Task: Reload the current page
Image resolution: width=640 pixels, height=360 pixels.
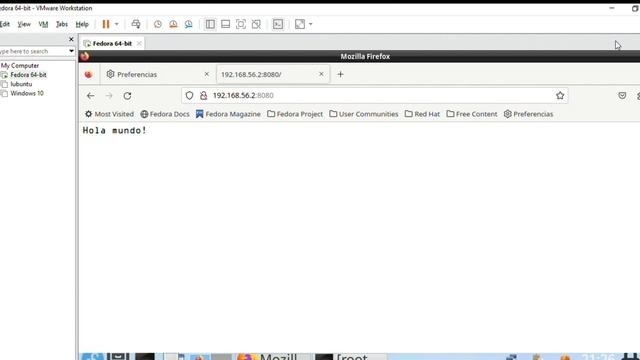Action: point(127,96)
